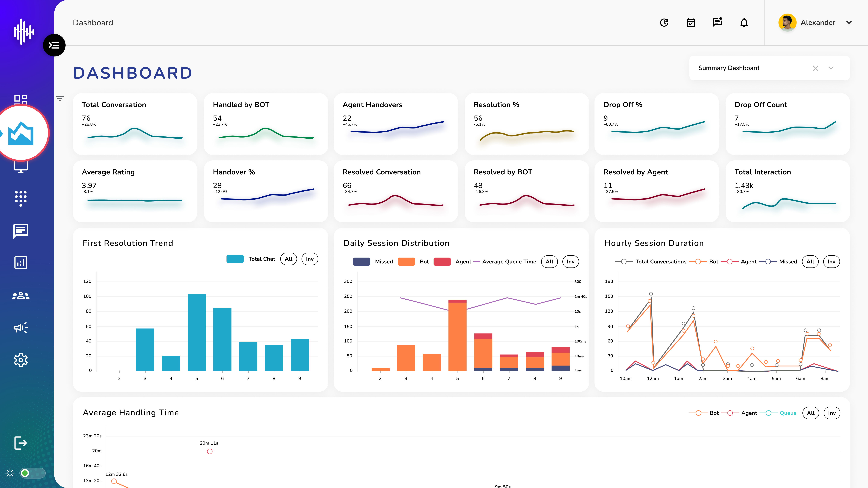Click All in Daily Session Distribution
Image resolution: width=868 pixels, height=488 pixels.
(549, 262)
